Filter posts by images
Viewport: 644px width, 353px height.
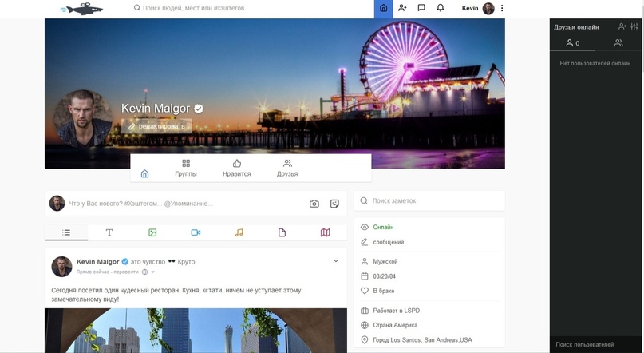152,232
